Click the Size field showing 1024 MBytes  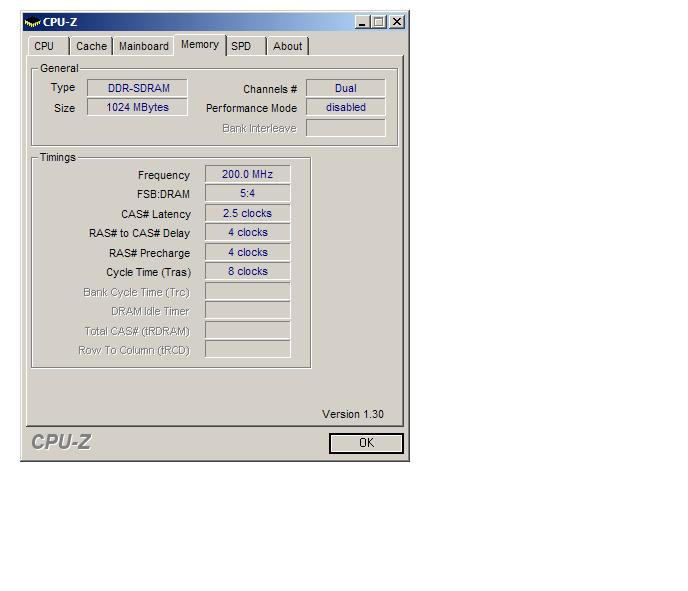tap(137, 107)
